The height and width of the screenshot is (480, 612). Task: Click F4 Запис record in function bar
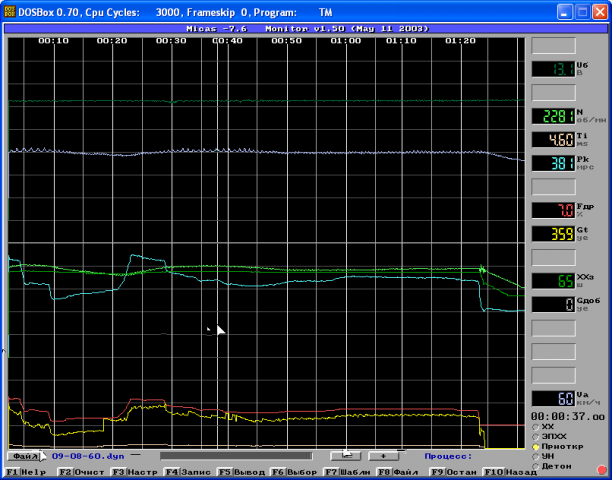tap(187, 471)
